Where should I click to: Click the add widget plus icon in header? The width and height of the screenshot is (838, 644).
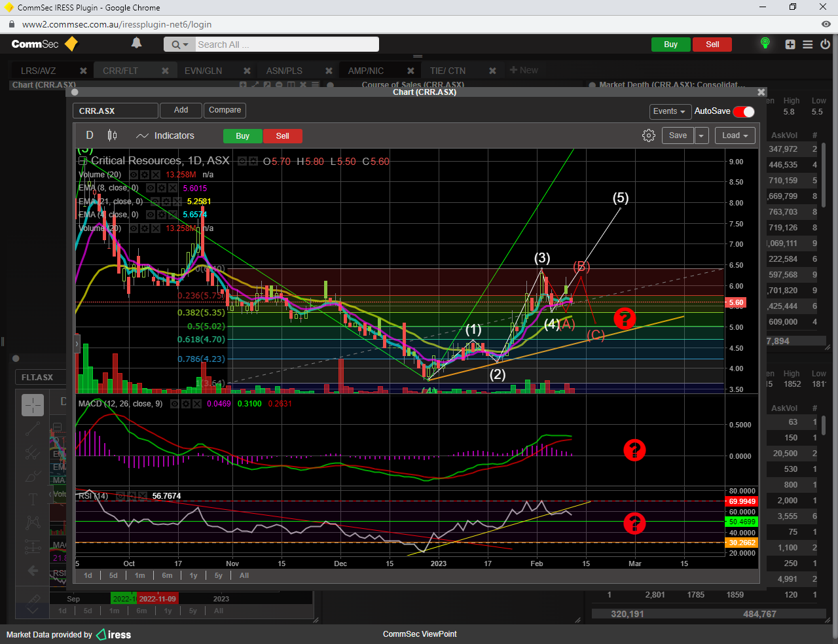tap(790, 45)
